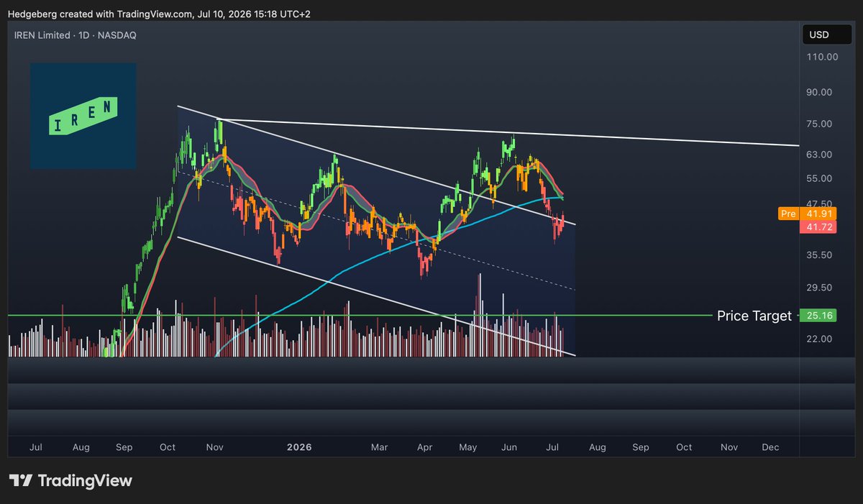Click the 41.91 pre-market price tag
Viewport: 863px width, 504px height.
click(x=818, y=214)
